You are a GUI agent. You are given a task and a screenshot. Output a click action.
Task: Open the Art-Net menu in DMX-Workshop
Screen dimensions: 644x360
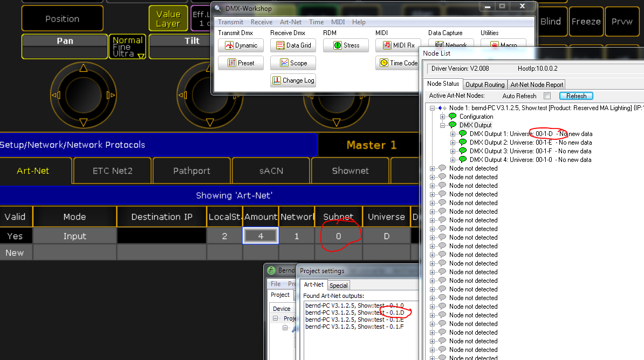point(291,22)
